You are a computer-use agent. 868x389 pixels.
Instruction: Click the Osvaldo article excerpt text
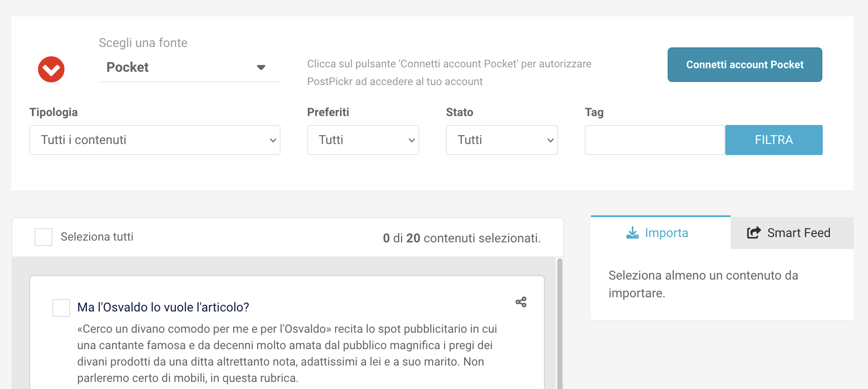click(x=286, y=353)
